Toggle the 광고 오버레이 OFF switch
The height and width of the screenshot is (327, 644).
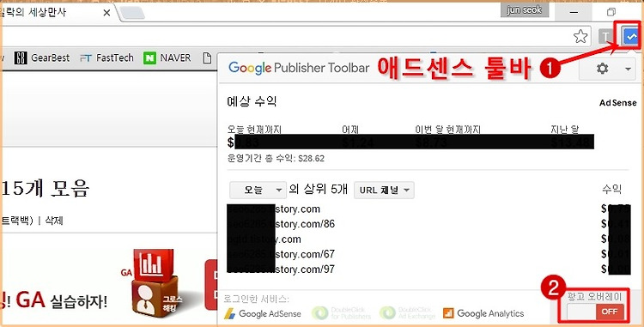tap(596, 312)
